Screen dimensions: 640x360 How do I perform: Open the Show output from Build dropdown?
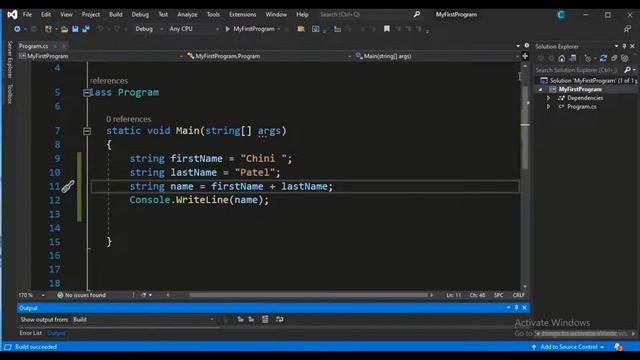click(143, 319)
